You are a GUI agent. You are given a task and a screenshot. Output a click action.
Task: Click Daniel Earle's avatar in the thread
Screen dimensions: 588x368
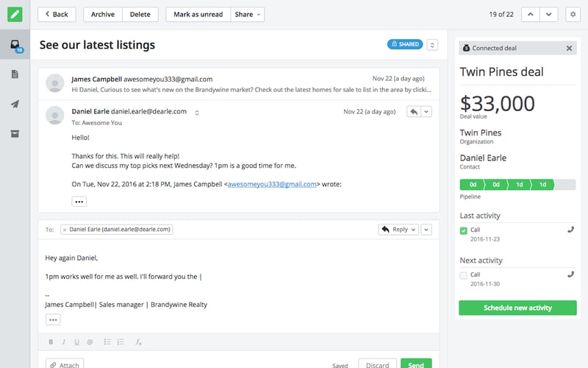point(54,116)
